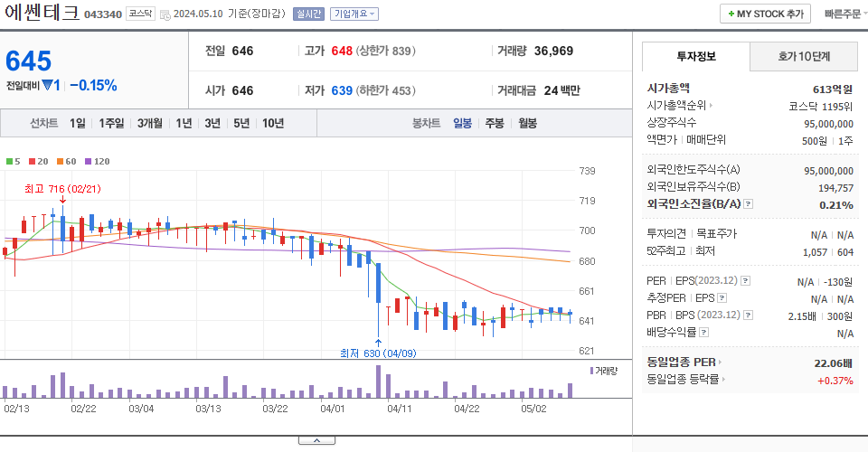
Task: Click the 최저 630 (04/09) chart marker
Action: click(x=378, y=353)
